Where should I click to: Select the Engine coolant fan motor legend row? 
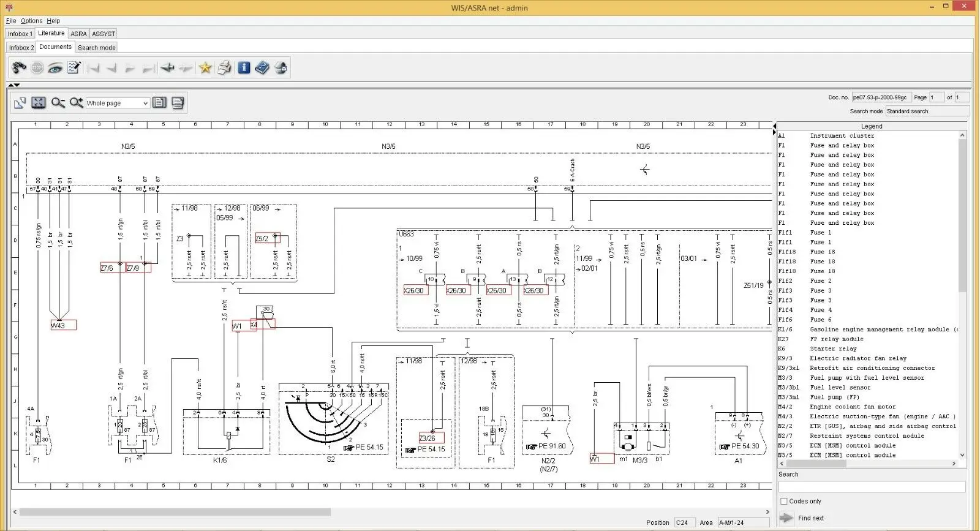click(867, 407)
